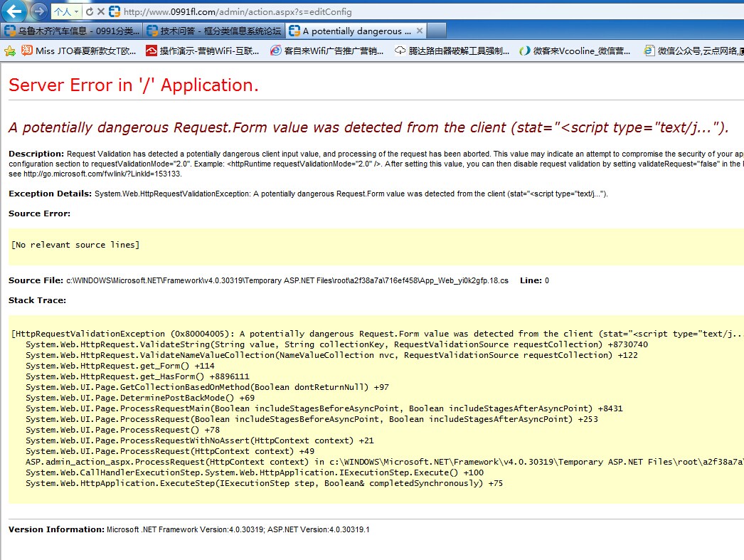Click the site favicon in address bar
This screenshot has width=744, height=560.
pyautogui.click(x=114, y=12)
